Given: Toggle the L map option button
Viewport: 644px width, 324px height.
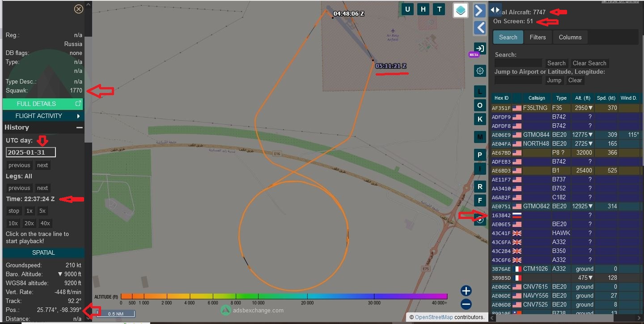Looking at the screenshot, I should 480,92.
